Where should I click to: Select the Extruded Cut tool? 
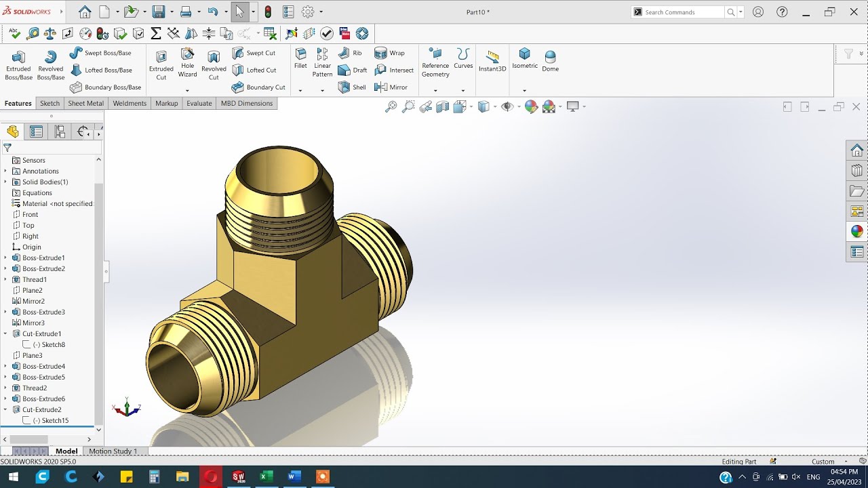(161, 66)
